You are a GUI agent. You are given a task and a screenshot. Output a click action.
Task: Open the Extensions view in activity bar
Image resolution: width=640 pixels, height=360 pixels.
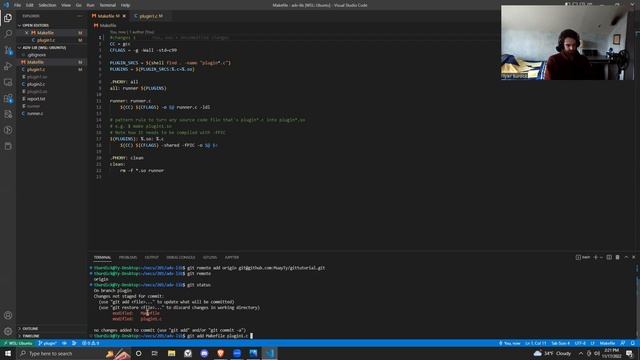click(8, 98)
